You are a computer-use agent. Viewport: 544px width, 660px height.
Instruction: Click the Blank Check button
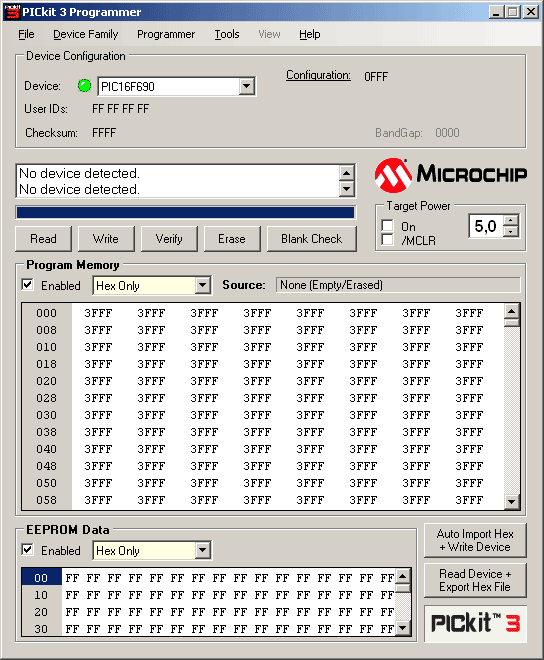point(312,239)
